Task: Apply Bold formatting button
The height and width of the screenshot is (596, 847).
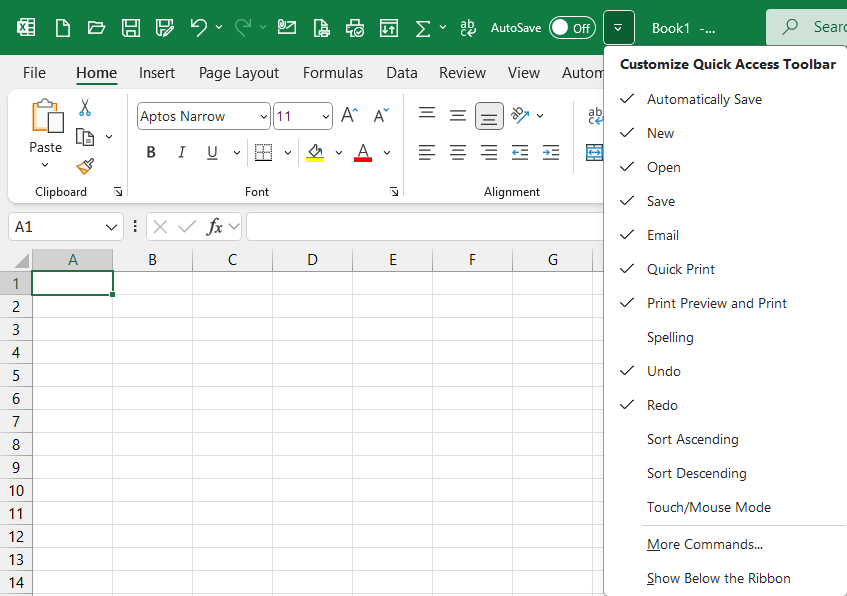Action: 151,152
